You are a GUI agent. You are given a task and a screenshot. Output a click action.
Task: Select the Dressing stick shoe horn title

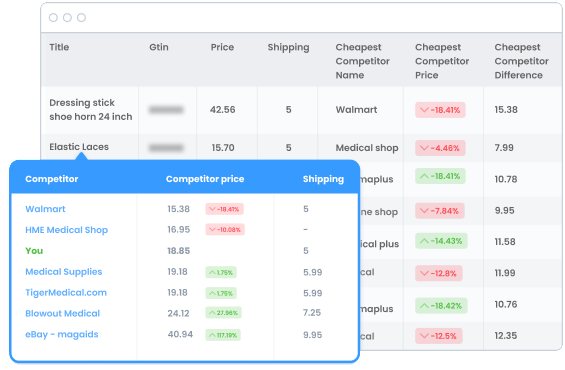pyautogui.click(x=90, y=110)
